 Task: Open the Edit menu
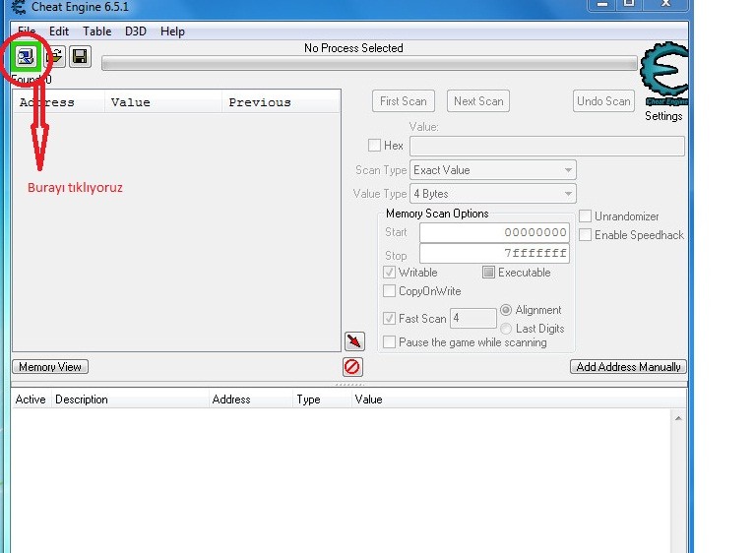59,31
